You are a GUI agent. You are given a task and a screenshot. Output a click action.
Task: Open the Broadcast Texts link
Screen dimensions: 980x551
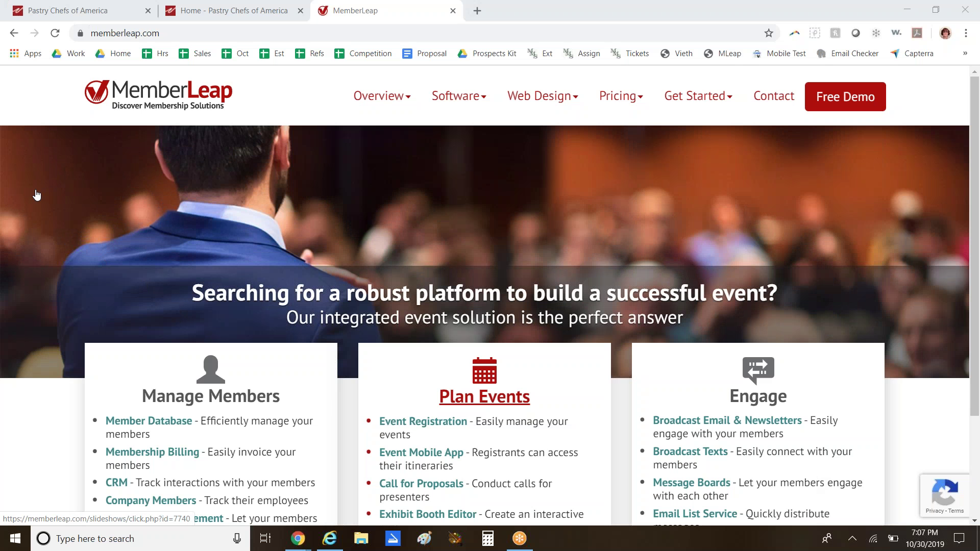(x=690, y=452)
